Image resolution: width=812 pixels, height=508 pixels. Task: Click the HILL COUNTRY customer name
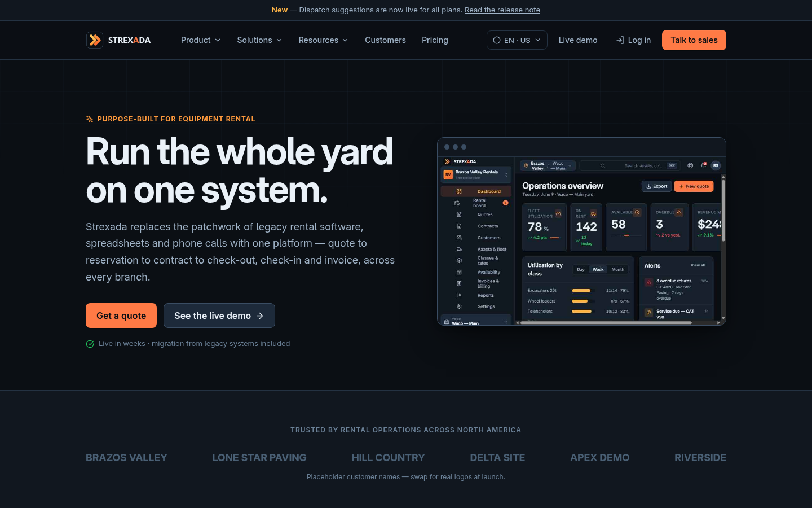[x=388, y=458]
